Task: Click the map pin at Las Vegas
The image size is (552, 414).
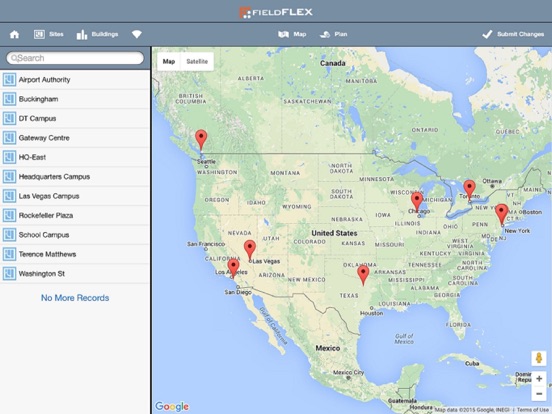Action: [250, 249]
